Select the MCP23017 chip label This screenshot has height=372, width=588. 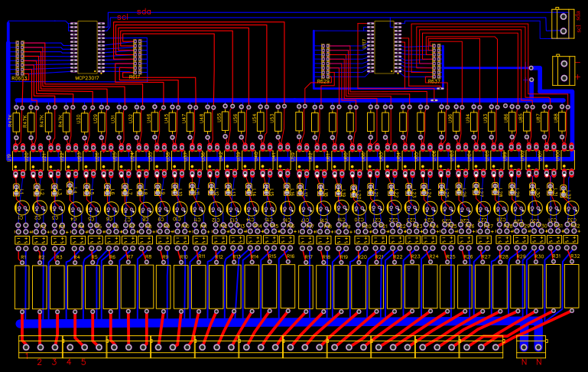87,78
